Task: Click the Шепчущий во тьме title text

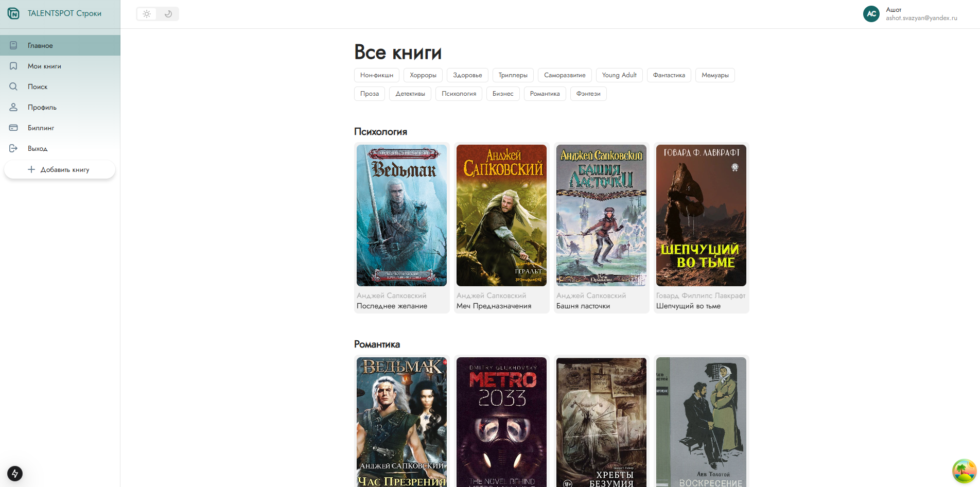Action: click(688, 306)
